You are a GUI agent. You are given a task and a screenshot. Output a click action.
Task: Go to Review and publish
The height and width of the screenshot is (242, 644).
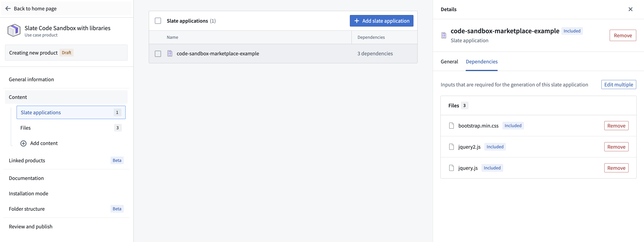(66, 227)
